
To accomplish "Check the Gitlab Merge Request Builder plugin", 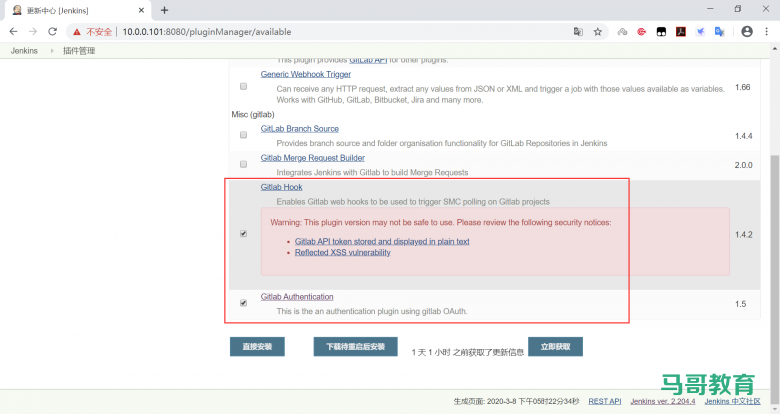I will click(x=243, y=164).
